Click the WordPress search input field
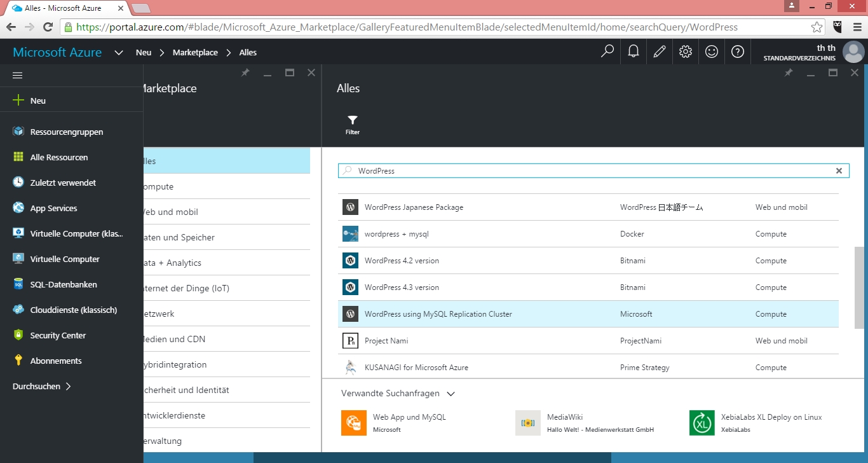 tap(591, 171)
